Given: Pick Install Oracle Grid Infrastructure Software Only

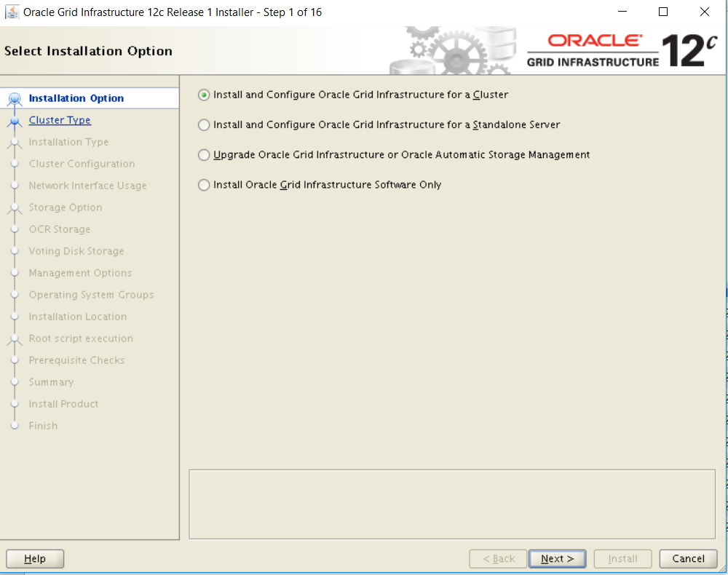Looking at the screenshot, I should pyautogui.click(x=320, y=185).
